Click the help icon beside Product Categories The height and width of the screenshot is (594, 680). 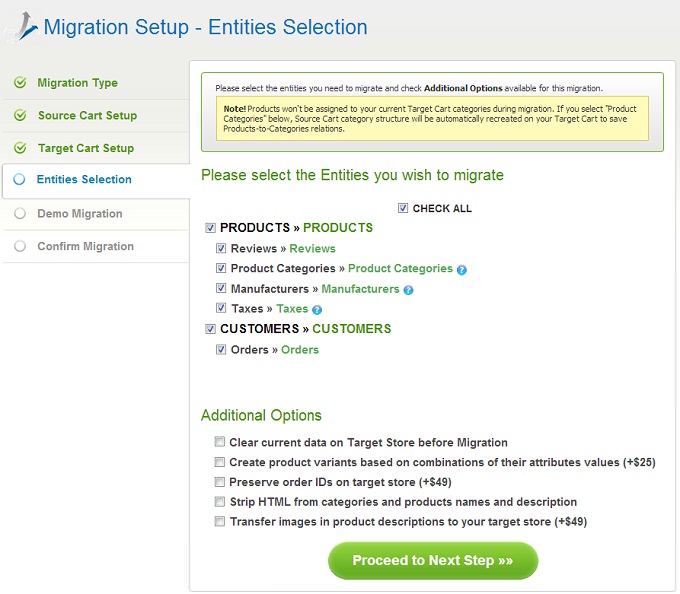(x=462, y=270)
